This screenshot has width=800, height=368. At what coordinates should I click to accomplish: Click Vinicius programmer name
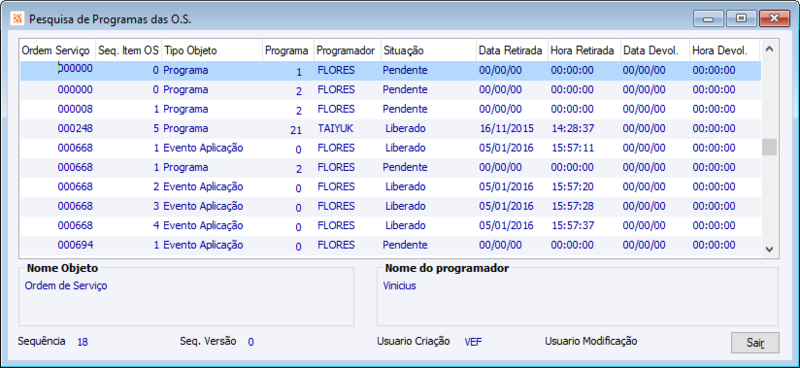coord(399,286)
